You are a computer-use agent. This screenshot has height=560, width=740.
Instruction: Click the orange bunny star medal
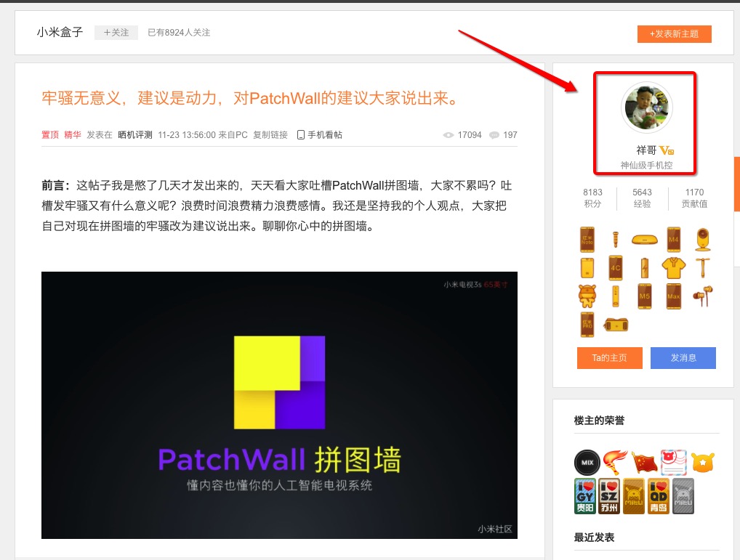click(703, 462)
